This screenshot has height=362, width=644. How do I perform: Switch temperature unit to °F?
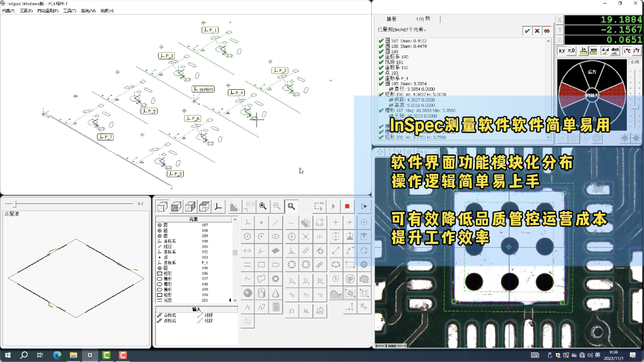tap(637, 51)
